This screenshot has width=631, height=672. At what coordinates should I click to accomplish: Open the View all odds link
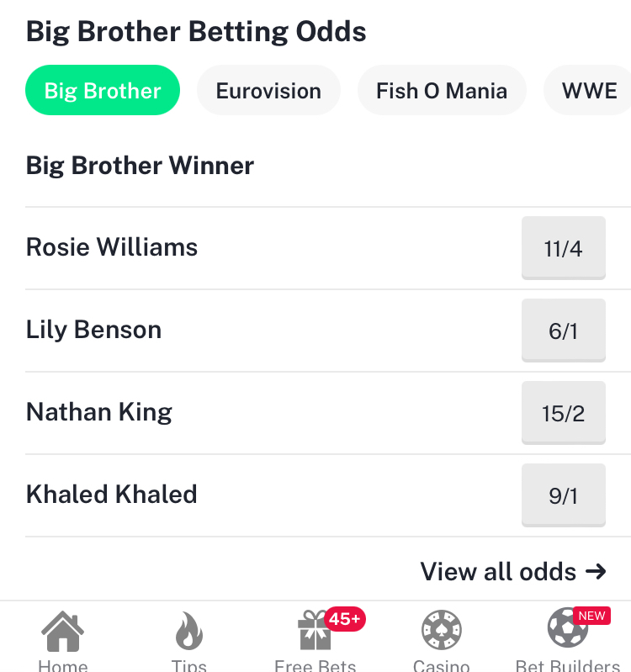tap(513, 571)
